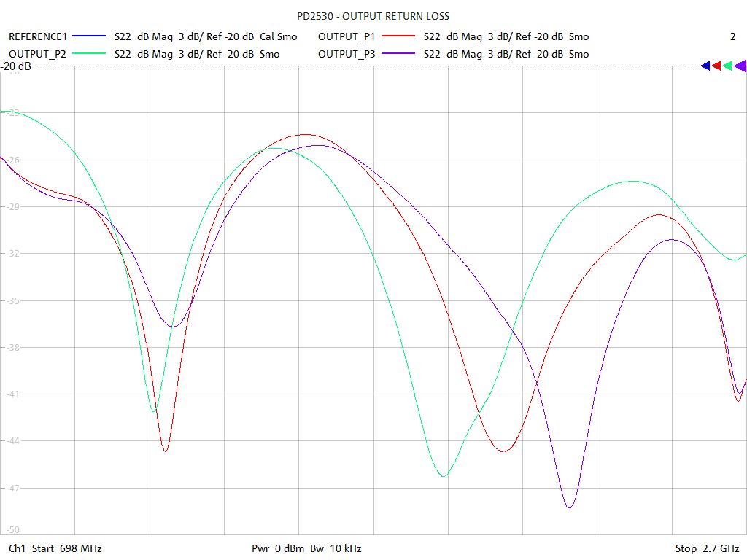Click the OUTPUT_P3 S22 dB Mag settings text
Screen dimensions: 747x560
[x=506, y=54]
